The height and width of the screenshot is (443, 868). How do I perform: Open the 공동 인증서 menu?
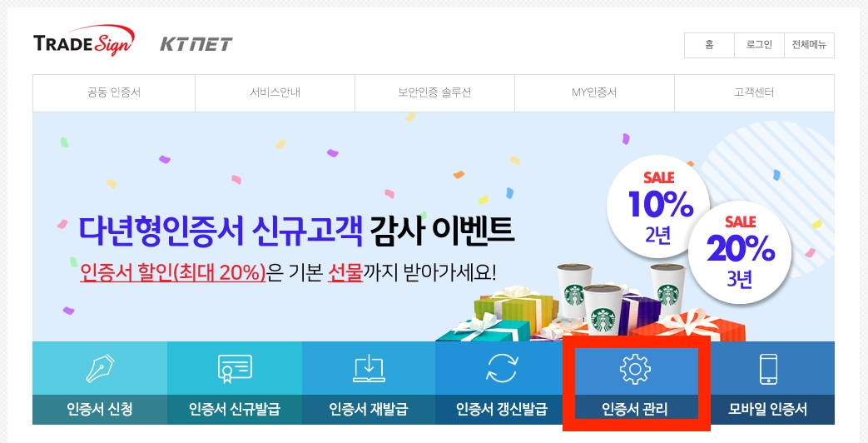pos(114,93)
